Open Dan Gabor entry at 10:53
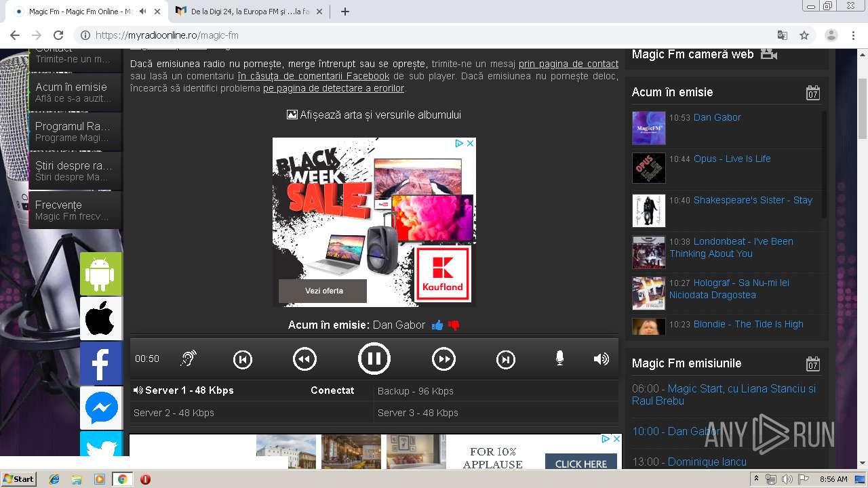 click(x=717, y=117)
